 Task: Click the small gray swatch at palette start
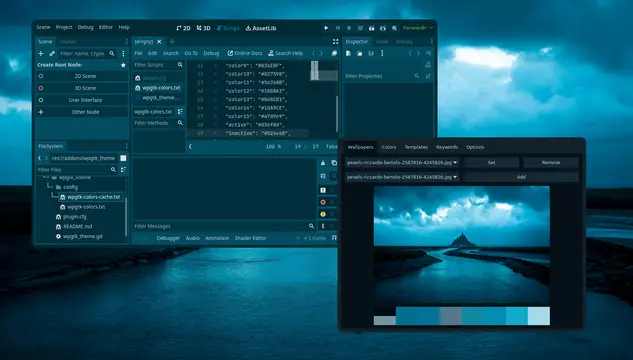[385, 320]
